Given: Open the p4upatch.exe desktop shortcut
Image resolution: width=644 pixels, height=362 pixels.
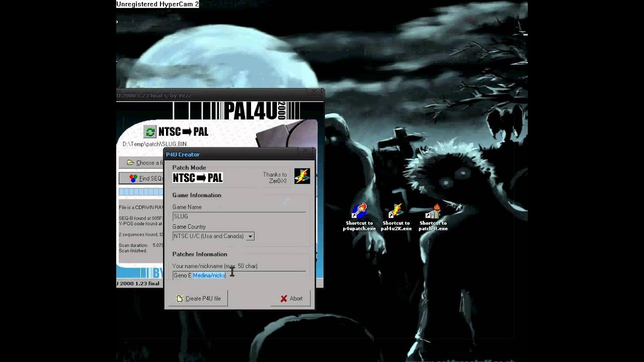Looking at the screenshot, I should [359, 217].
